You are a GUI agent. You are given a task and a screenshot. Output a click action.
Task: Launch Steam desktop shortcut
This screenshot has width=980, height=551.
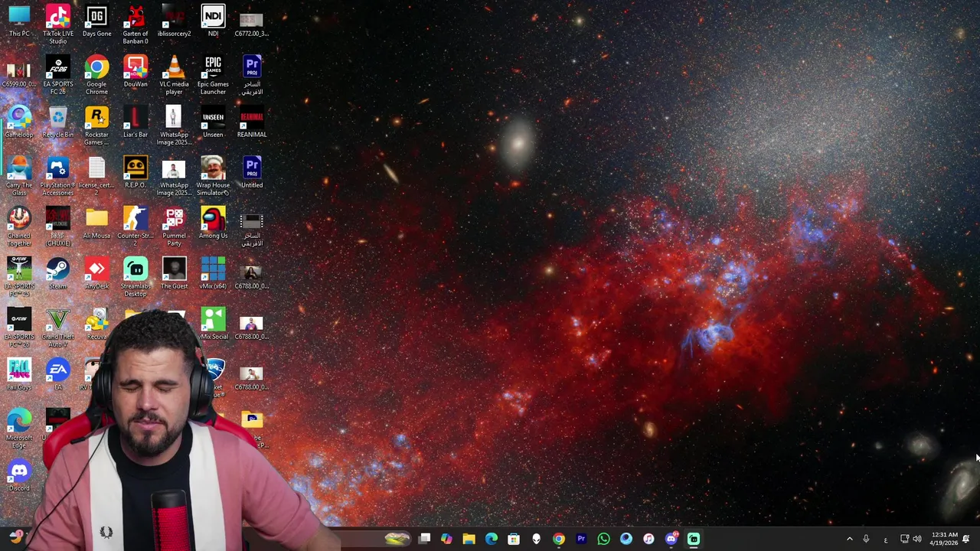click(58, 273)
